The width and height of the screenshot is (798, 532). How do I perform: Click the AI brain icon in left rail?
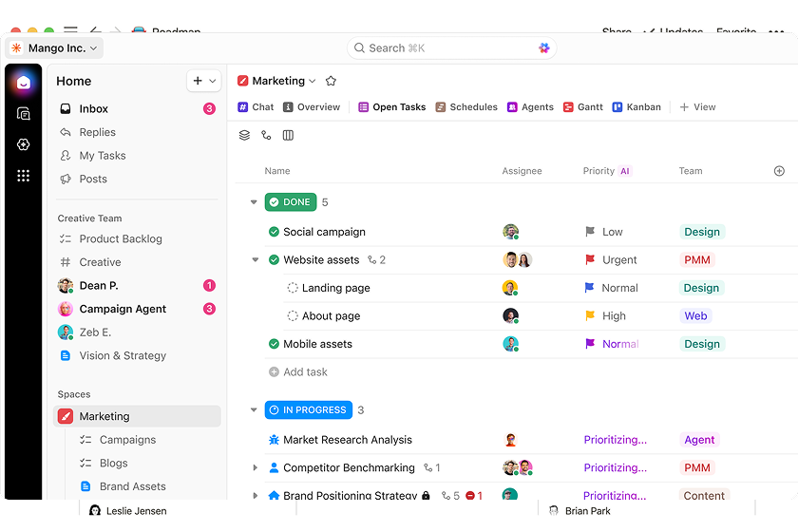pos(24,144)
